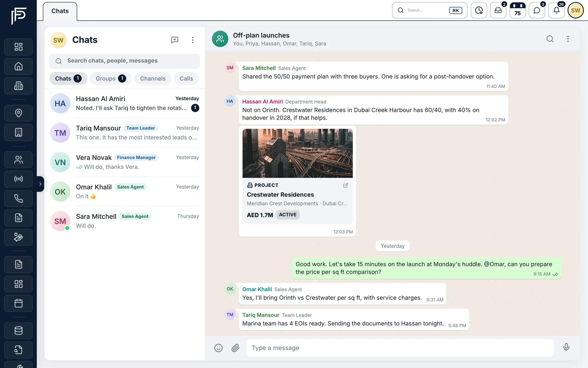Select the Chats filter tab
588x368 pixels.
tap(68, 79)
